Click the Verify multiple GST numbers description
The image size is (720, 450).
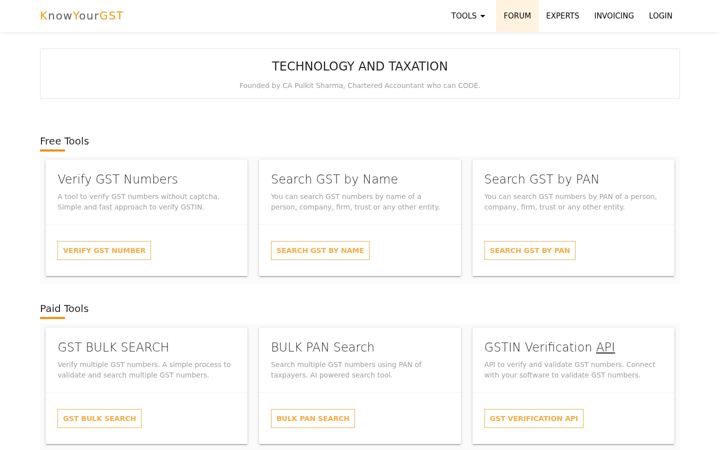coord(144,370)
